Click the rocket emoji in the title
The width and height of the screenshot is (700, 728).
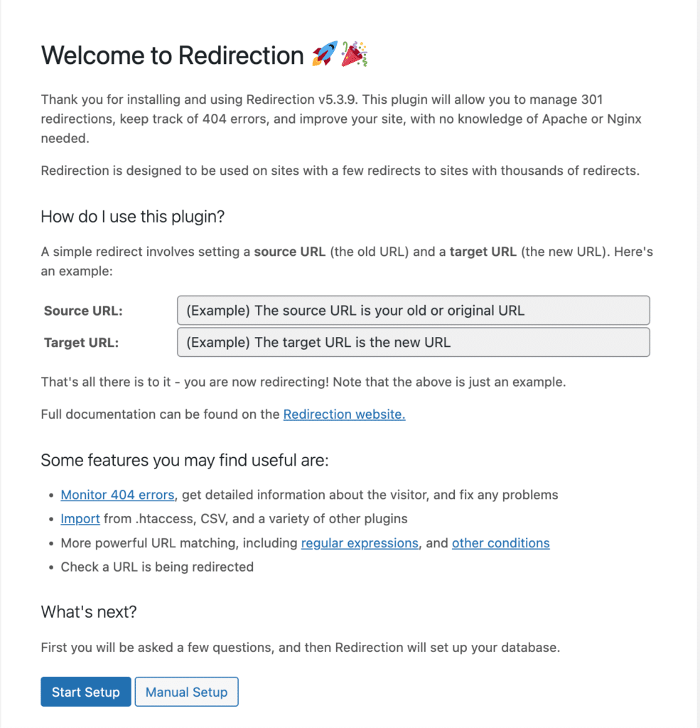tap(325, 55)
